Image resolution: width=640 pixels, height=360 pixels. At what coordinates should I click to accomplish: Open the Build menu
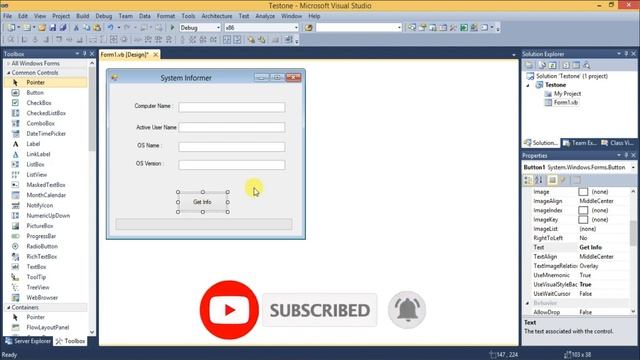[82, 16]
